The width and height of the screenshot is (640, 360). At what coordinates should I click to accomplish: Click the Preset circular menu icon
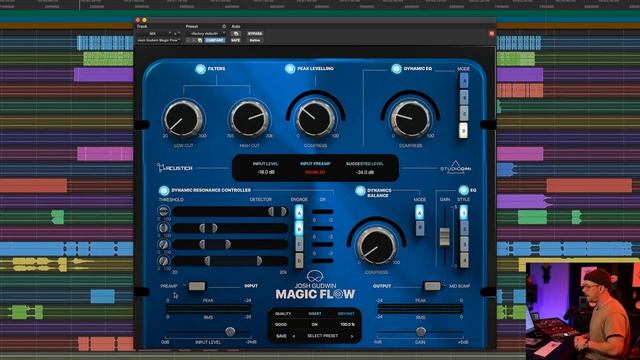point(224,27)
